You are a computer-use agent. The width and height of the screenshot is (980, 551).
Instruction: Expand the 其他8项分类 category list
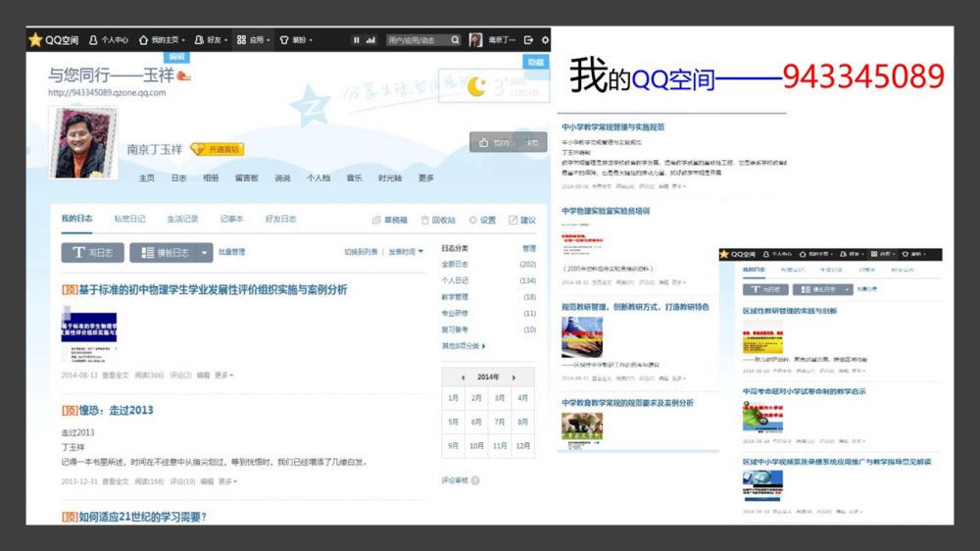point(464,346)
